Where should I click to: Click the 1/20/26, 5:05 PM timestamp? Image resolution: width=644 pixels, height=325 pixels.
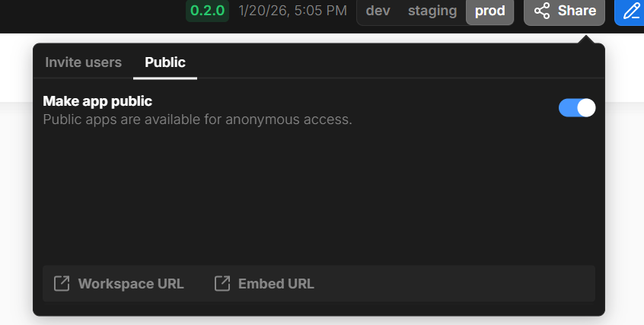pyautogui.click(x=292, y=11)
